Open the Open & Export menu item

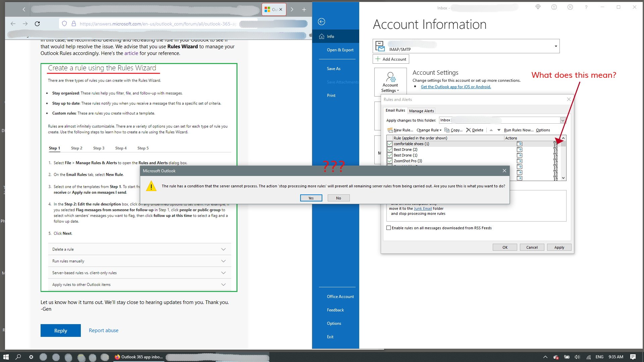(340, 50)
